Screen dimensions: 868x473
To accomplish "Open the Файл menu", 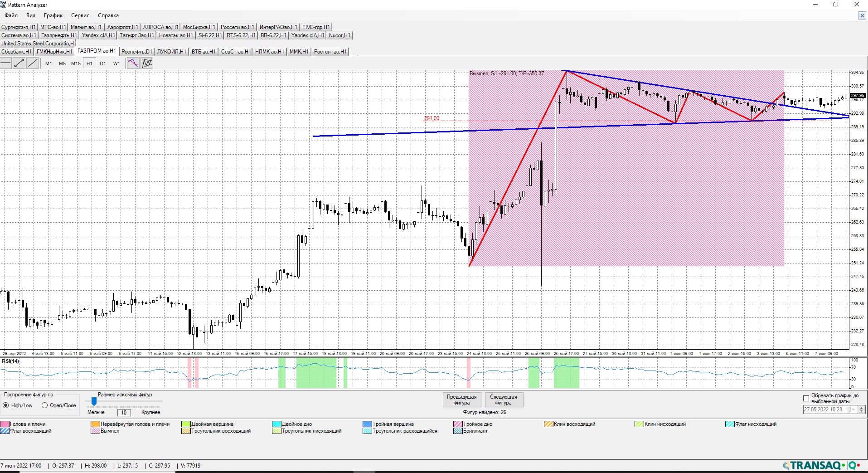I will [11, 15].
